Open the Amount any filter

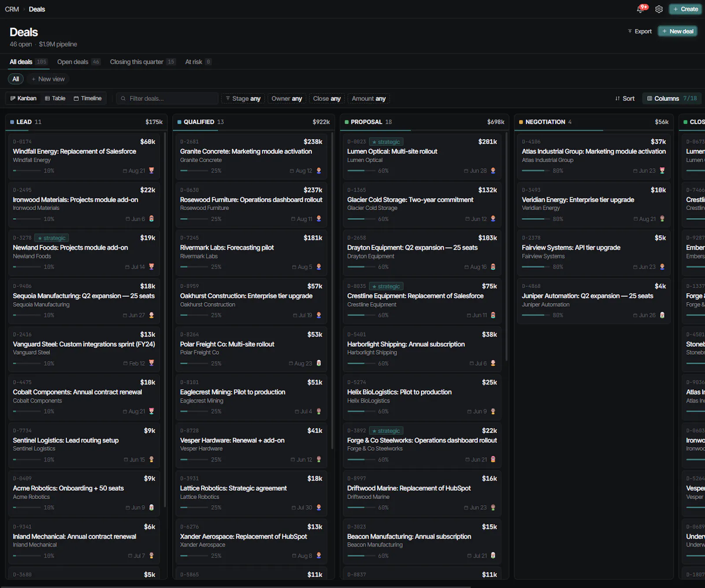369,99
